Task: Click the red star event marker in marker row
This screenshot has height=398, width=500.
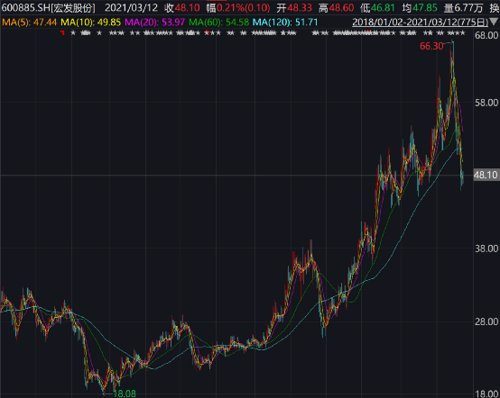Action: tap(207, 33)
